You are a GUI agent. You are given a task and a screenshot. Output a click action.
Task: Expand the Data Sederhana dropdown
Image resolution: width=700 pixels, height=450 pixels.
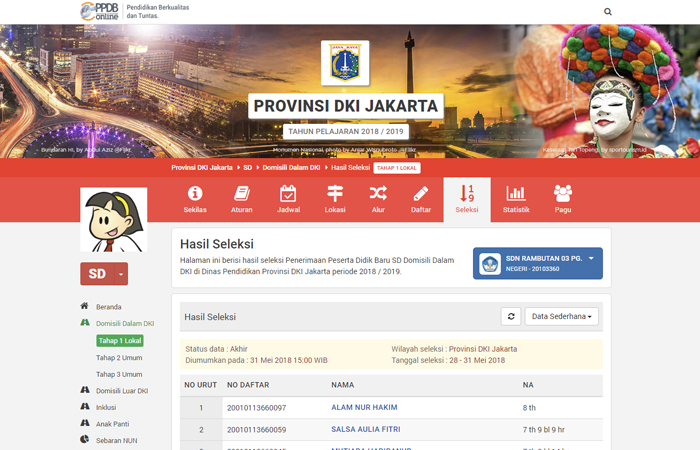pyautogui.click(x=561, y=316)
